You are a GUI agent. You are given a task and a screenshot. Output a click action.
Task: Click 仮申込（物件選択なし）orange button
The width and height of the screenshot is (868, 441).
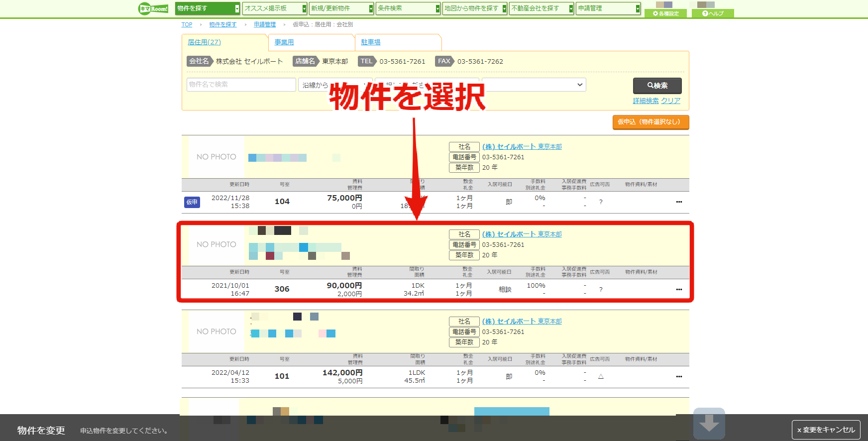pos(651,122)
